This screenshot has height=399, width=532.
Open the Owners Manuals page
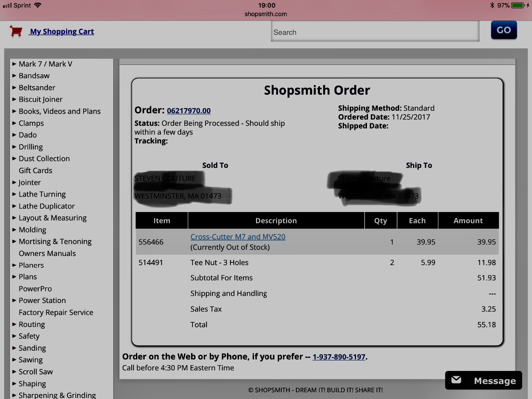(x=47, y=253)
